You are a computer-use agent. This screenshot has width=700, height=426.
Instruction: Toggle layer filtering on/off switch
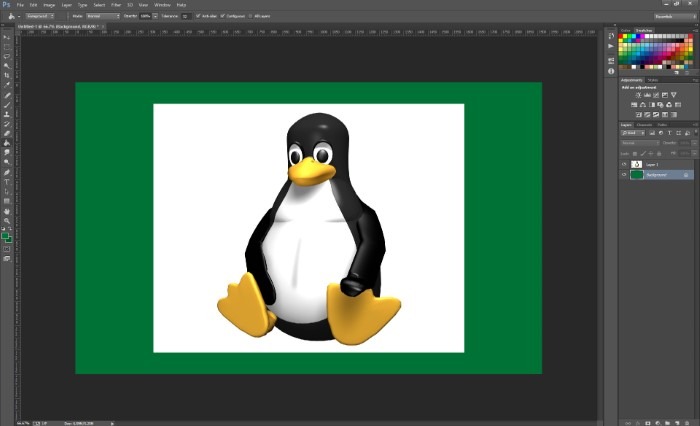point(696,132)
